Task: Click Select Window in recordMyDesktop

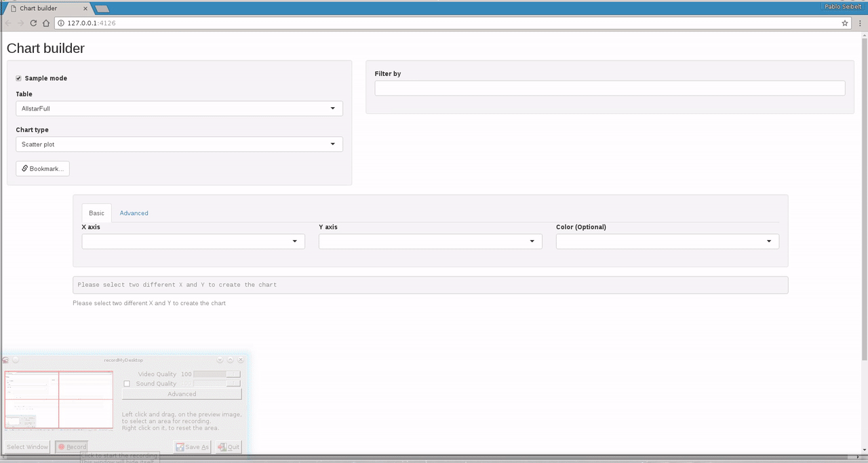Action: coord(28,447)
